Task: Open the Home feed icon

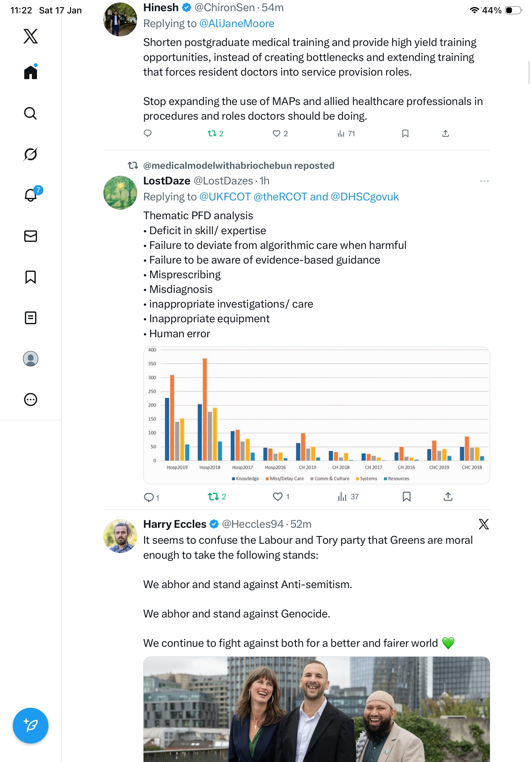Action: coord(31,72)
